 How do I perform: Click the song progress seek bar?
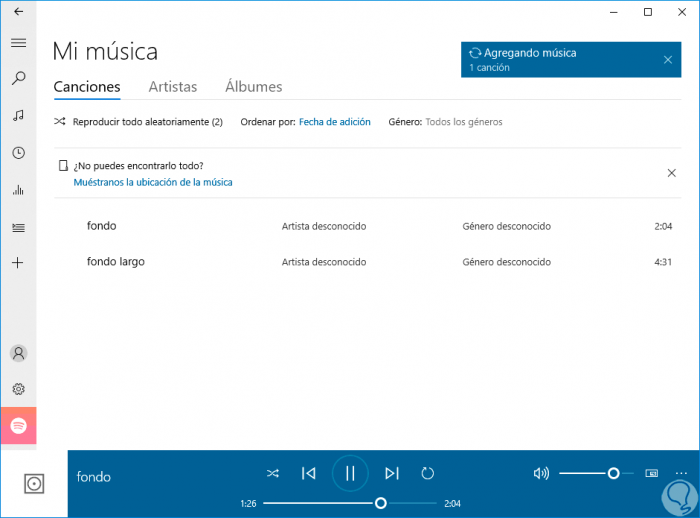350,503
